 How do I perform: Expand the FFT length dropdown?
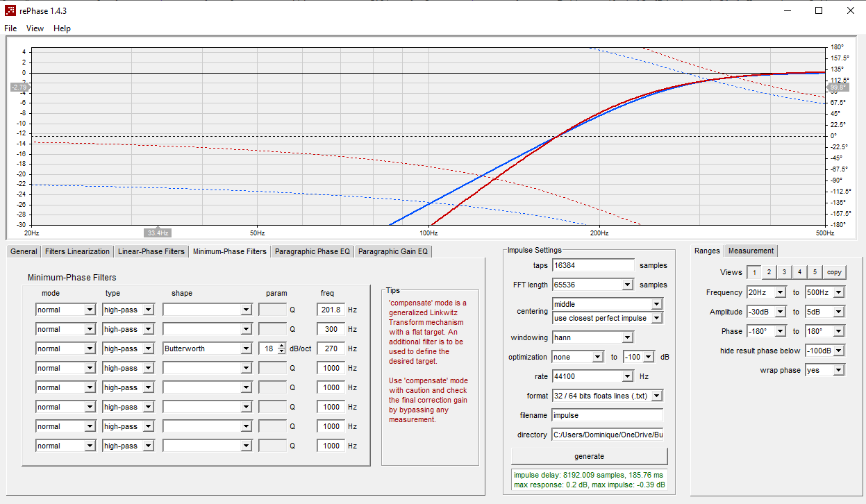(x=592, y=285)
